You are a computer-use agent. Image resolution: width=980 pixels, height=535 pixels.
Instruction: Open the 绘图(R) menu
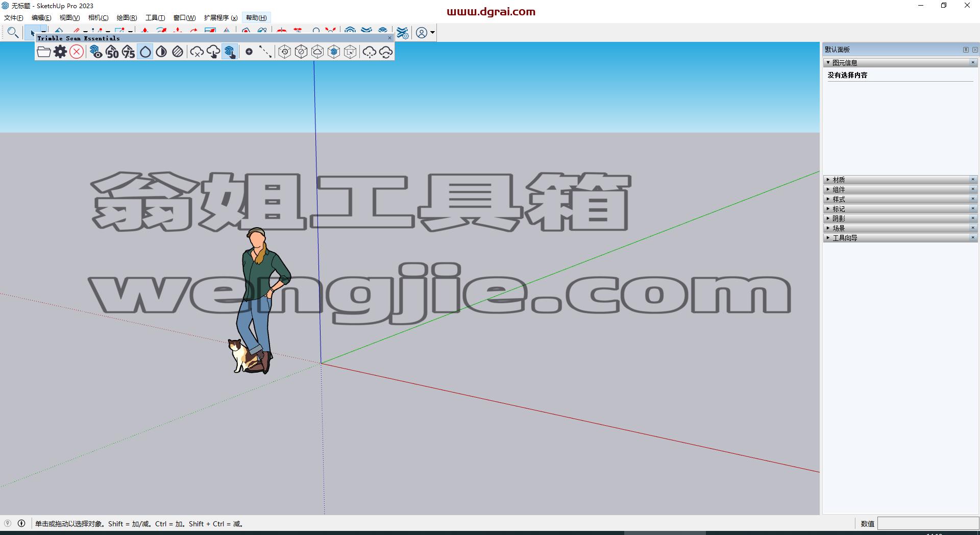(x=127, y=18)
